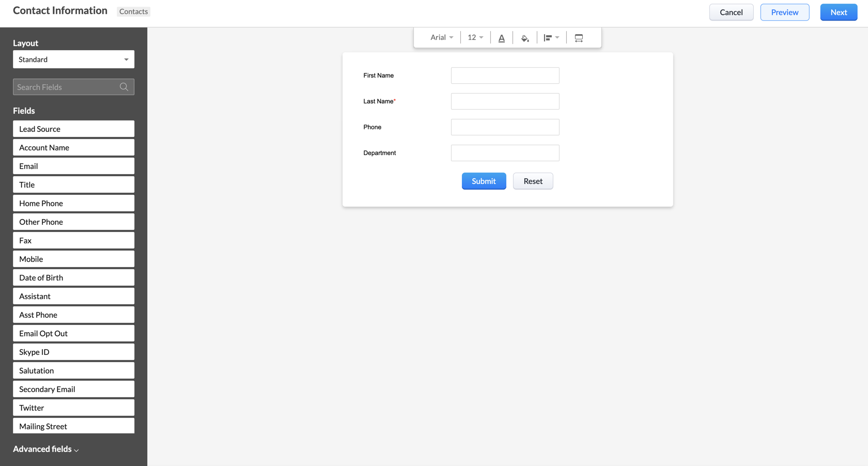Select the font color icon in the toolbar
The image size is (868, 466).
[x=501, y=37]
